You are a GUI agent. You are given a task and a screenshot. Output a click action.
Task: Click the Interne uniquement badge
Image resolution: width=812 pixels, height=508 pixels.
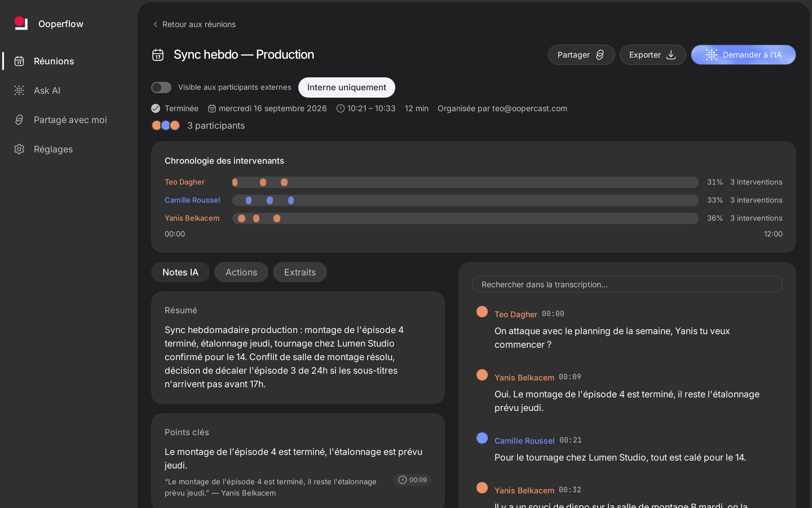(x=347, y=87)
